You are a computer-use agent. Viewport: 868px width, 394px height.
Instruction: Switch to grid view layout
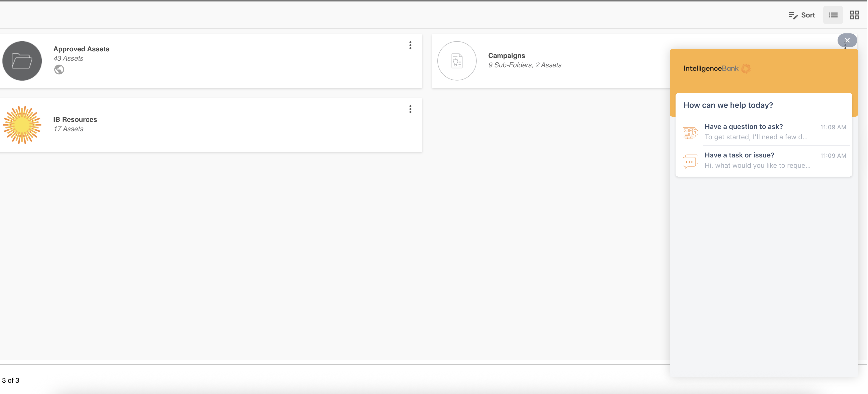click(x=854, y=15)
